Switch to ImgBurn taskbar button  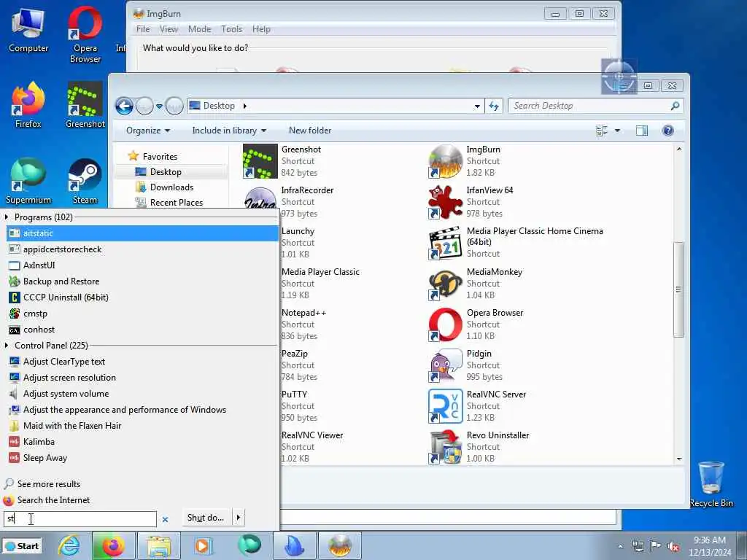tap(339, 545)
